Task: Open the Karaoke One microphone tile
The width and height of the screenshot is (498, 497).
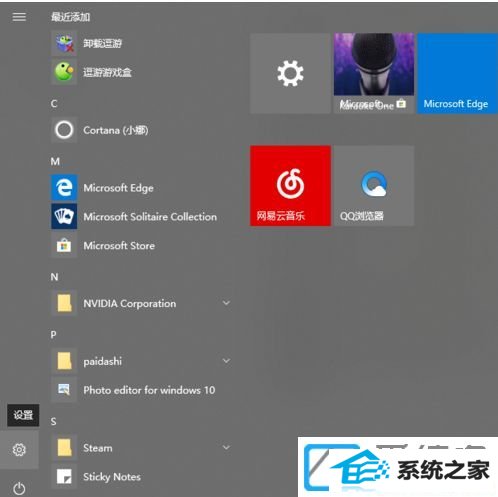Action: 374,73
